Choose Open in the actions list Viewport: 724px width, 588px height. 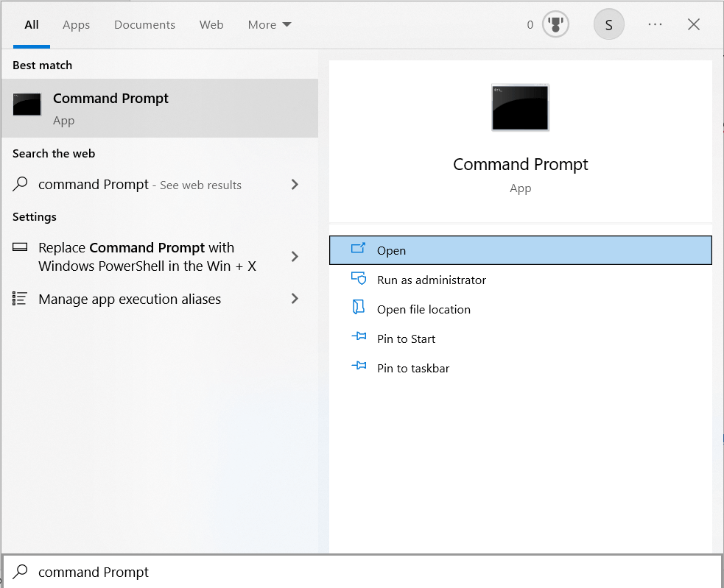[x=521, y=250]
